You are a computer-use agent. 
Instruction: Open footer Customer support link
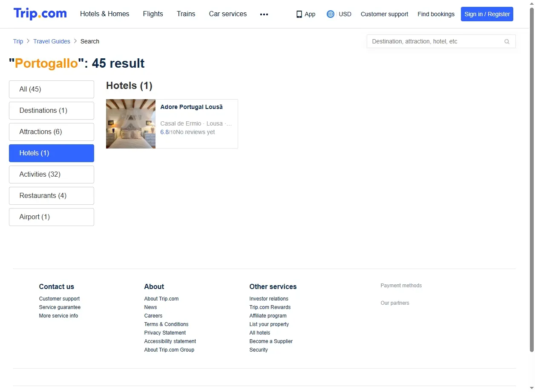tap(59, 299)
